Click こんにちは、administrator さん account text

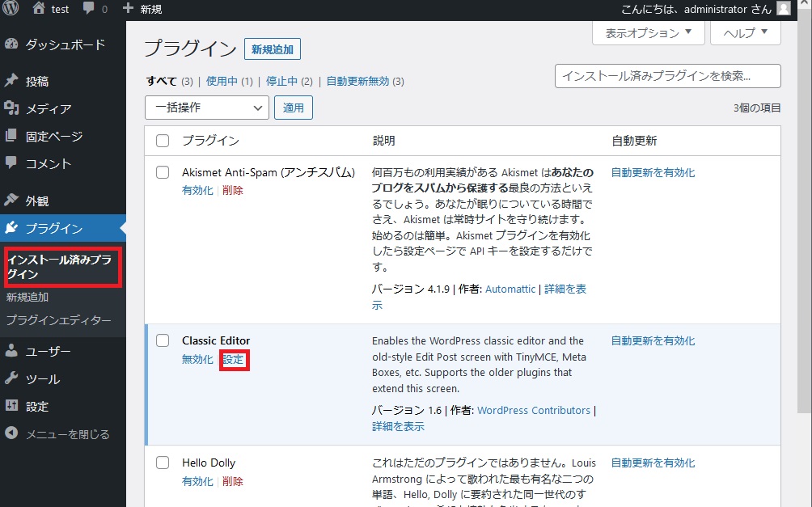pyautogui.click(x=696, y=9)
